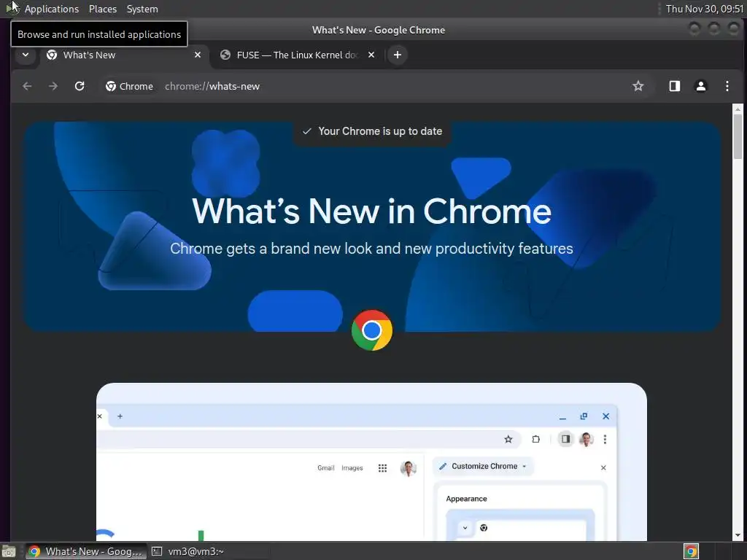The width and height of the screenshot is (747, 560).
Task: Click the extensions puzzle icon in the illustration
Action: (x=536, y=439)
